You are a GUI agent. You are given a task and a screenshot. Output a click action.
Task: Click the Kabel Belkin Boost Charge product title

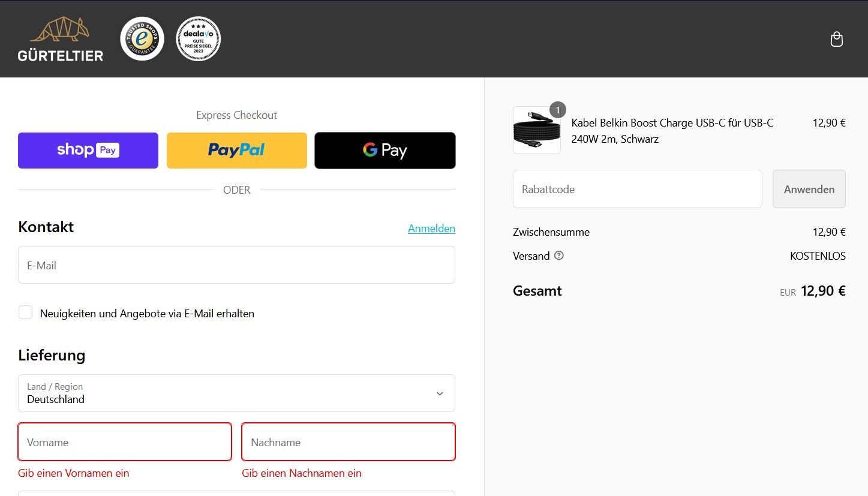(672, 131)
